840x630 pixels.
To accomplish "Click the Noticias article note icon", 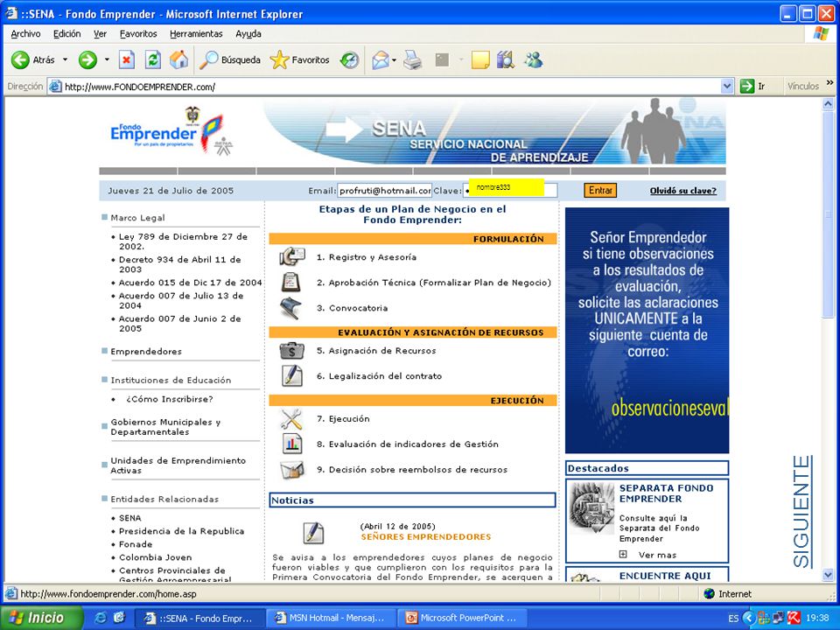I will [x=313, y=532].
